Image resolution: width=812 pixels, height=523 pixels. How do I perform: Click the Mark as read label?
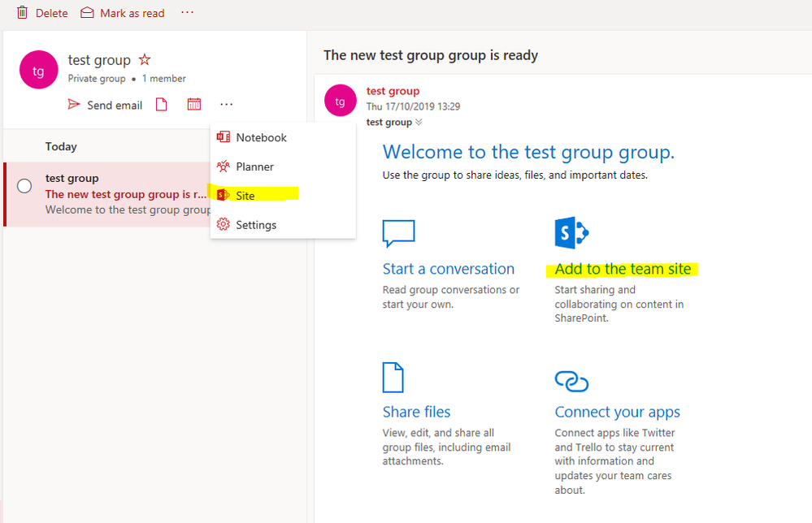click(x=132, y=14)
